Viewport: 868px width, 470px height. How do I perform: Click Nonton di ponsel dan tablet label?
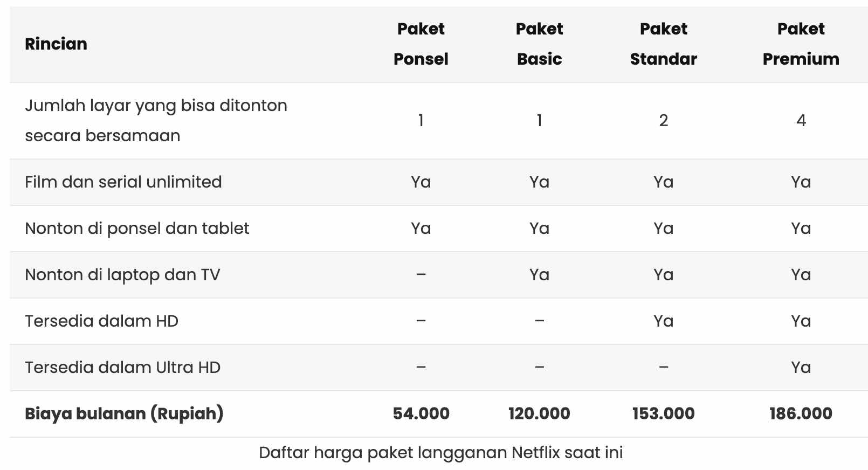coord(137,229)
